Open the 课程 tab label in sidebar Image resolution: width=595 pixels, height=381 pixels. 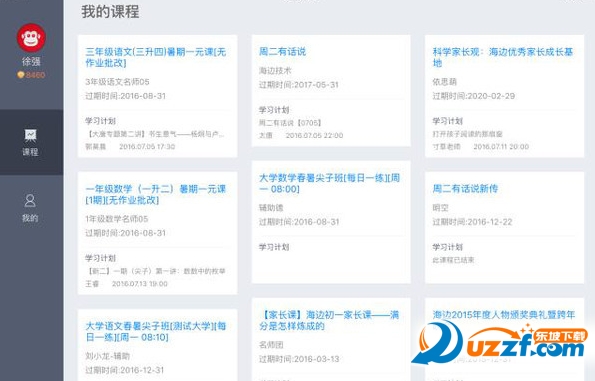(x=30, y=152)
